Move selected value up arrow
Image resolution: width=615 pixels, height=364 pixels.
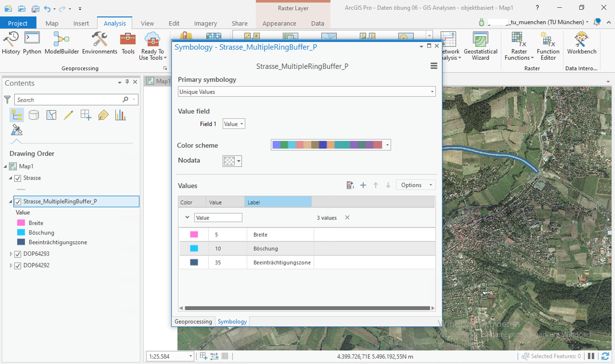coord(376,185)
